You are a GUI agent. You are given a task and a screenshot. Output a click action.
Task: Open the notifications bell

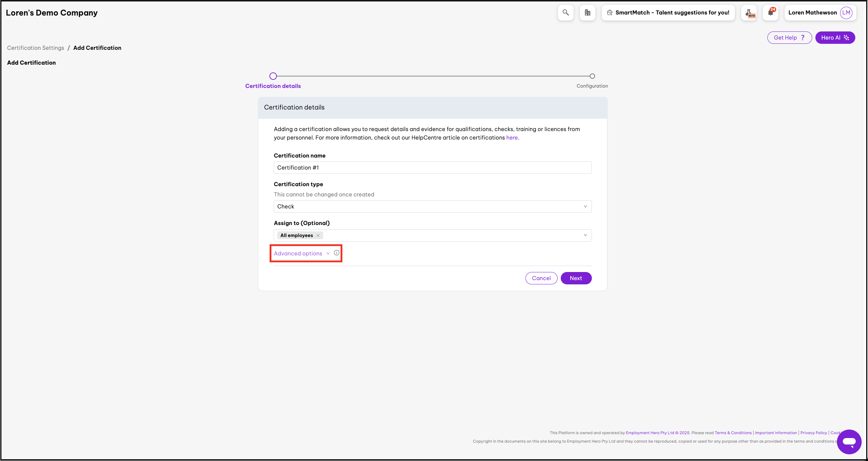point(770,13)
